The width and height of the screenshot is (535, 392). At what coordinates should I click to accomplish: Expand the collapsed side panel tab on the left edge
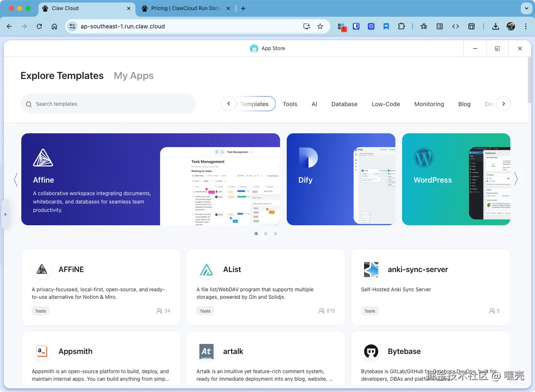point(6,214)
